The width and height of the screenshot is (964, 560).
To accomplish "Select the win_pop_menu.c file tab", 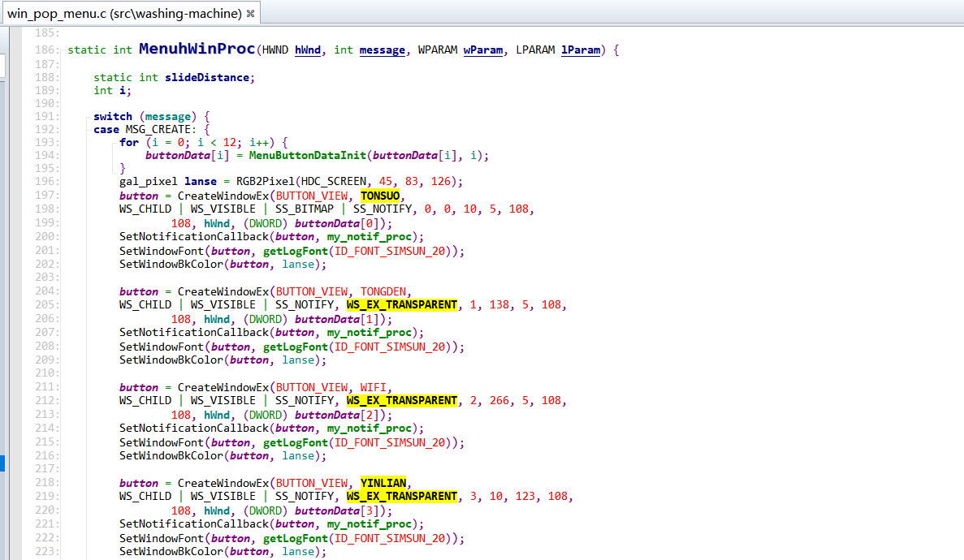I will tap(130, 13).
